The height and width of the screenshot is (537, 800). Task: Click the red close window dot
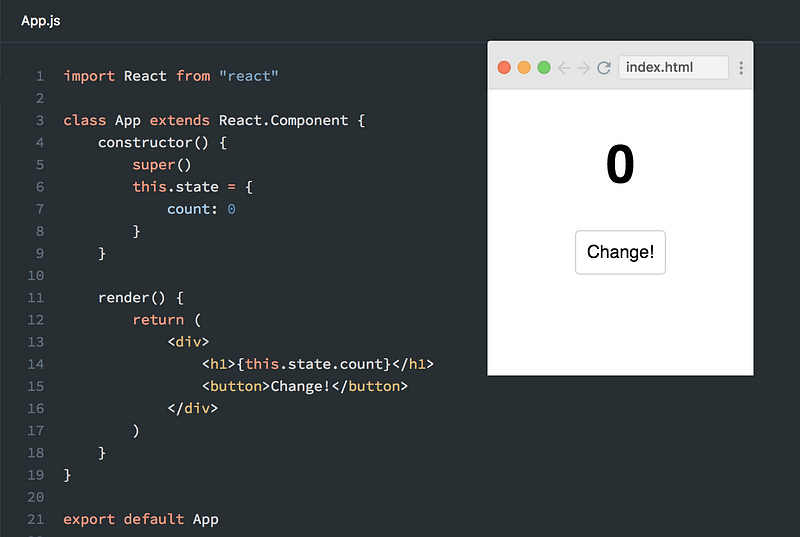[x=504, y=67]
